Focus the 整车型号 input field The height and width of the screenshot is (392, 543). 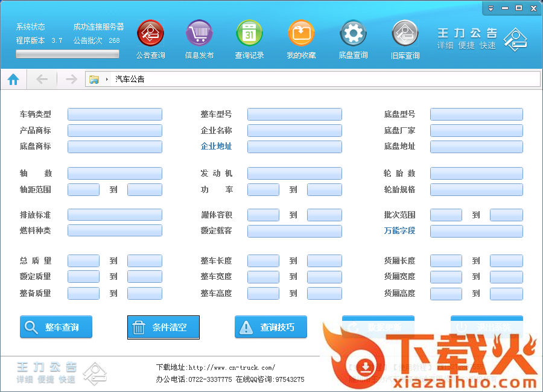(x=294, y=115)
